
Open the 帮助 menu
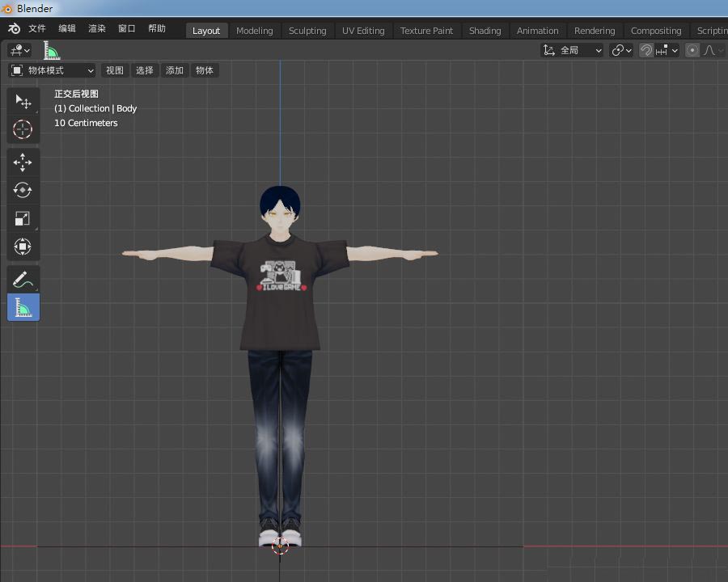pyautogui.click(x=157, y=29)
